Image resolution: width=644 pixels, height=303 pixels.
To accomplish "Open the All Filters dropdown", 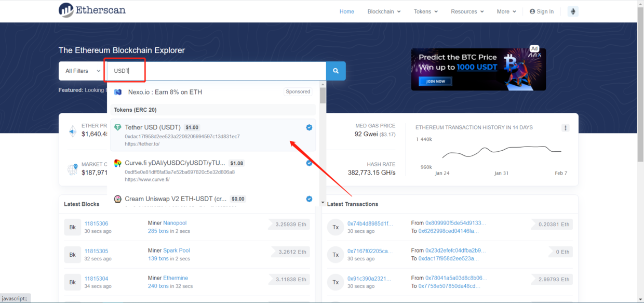I will 83,71.
